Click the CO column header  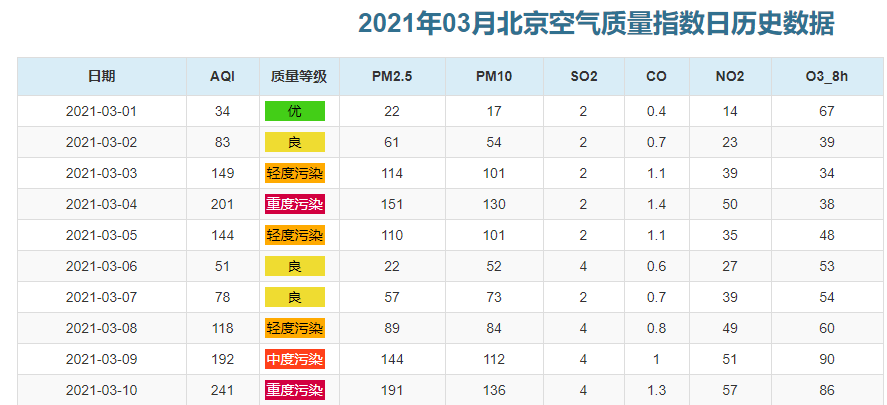coord(656,77)
